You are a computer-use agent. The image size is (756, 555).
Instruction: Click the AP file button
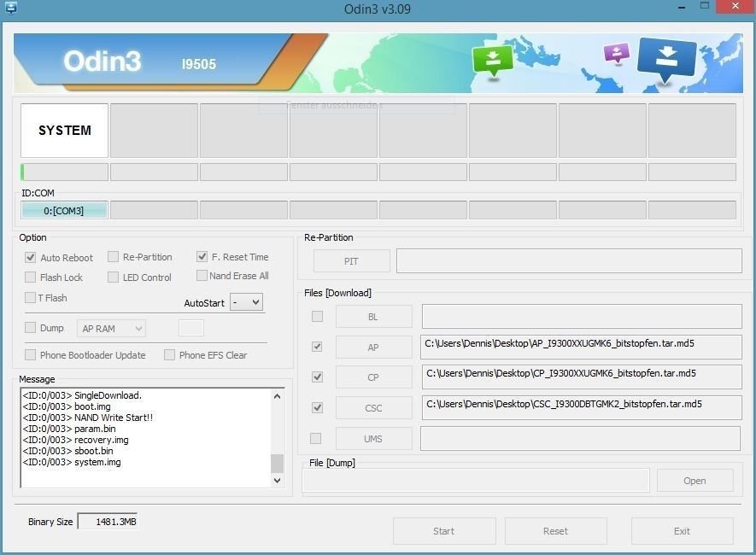(373, 348)
